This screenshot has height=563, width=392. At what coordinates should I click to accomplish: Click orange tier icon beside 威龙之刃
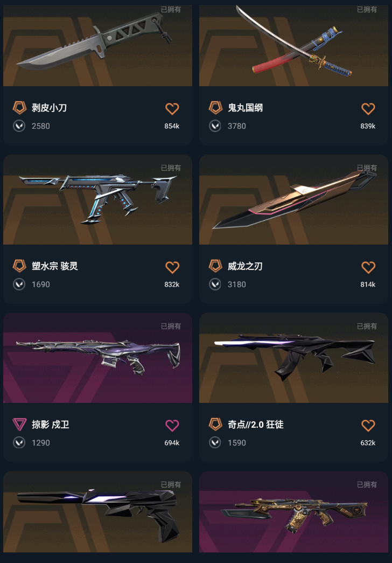[215, 266]
